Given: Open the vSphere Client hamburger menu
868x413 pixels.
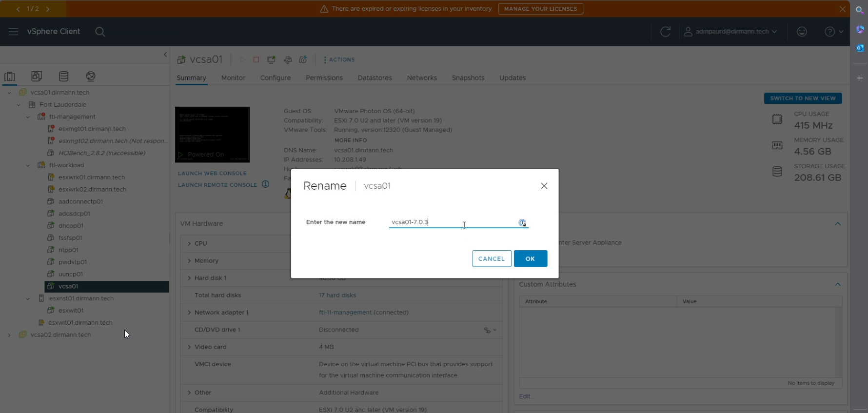Looking at the screenshot, I should [13, 32].
